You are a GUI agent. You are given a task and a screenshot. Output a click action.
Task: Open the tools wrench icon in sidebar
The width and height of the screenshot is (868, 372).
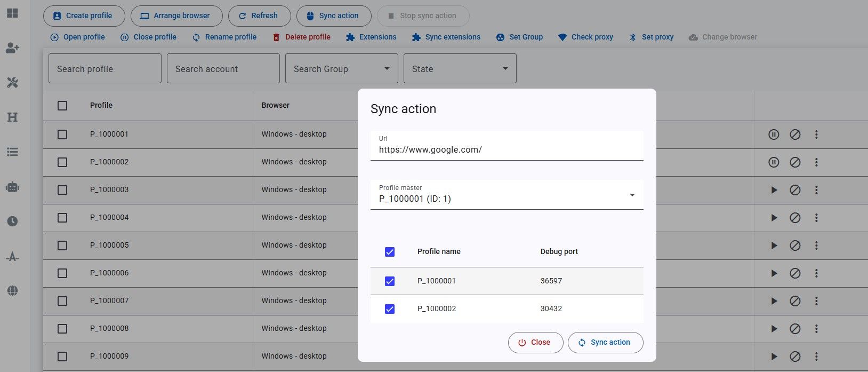click(x=12, y=83)
